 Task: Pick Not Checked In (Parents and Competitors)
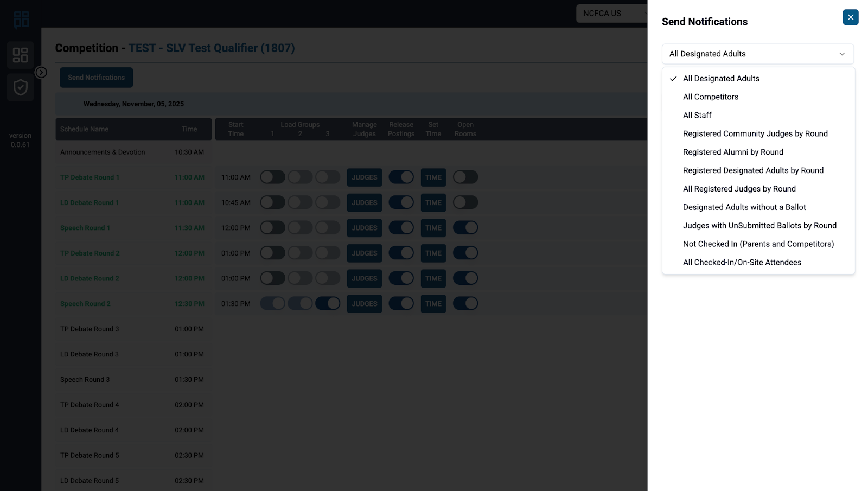coord(758,244)
